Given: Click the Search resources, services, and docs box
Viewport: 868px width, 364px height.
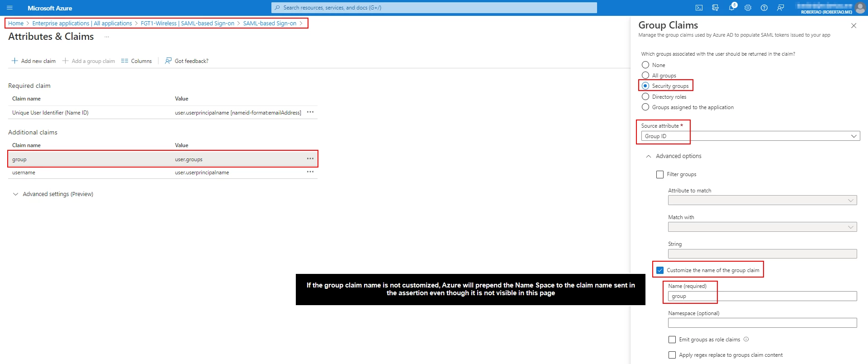Looking at the screenshot, I should (434, 8).
